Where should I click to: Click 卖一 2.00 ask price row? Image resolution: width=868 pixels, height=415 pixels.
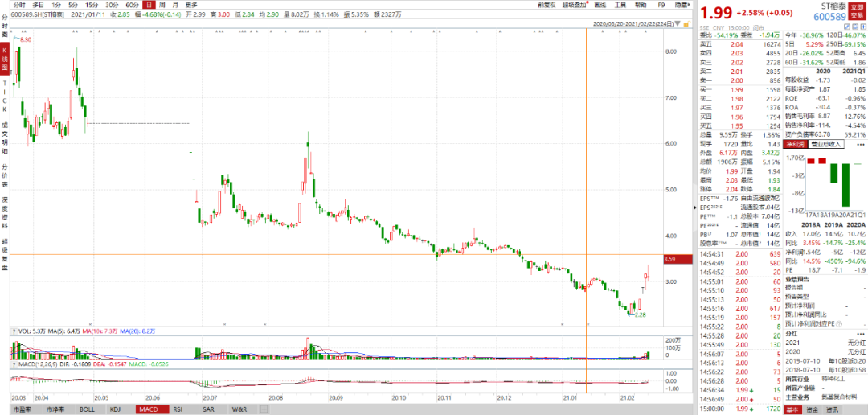pyautogui.click(x=741, y=81)
